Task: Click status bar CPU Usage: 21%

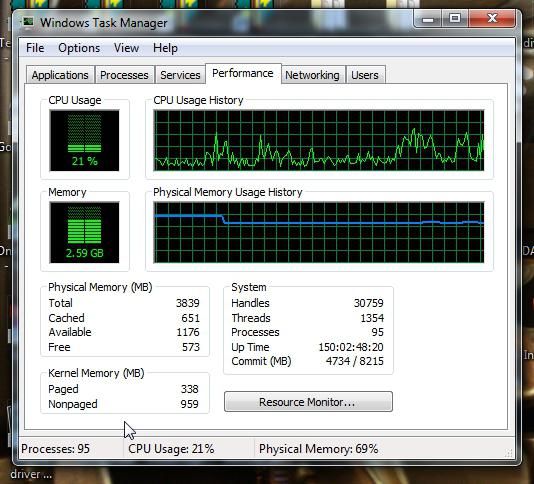Action: click(171, 449)
